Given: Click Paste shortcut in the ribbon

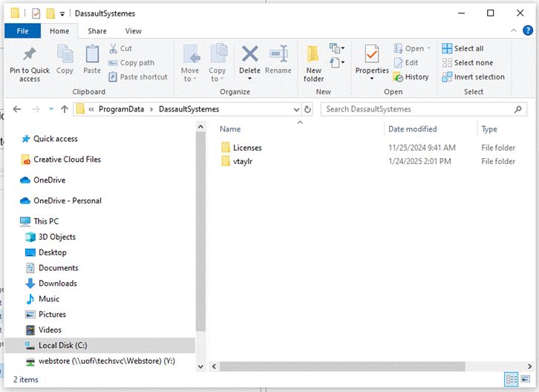Looking at the screenshot, I should [138, 77].
